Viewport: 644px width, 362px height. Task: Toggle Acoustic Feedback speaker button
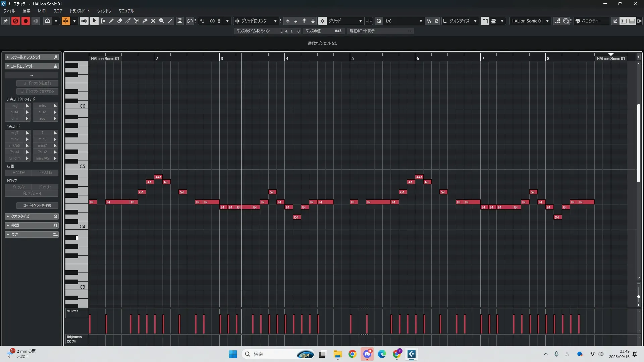tap(84, 21)
